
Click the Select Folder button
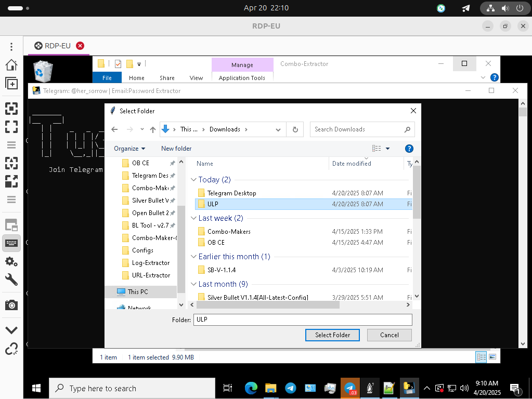pos(332,335)
